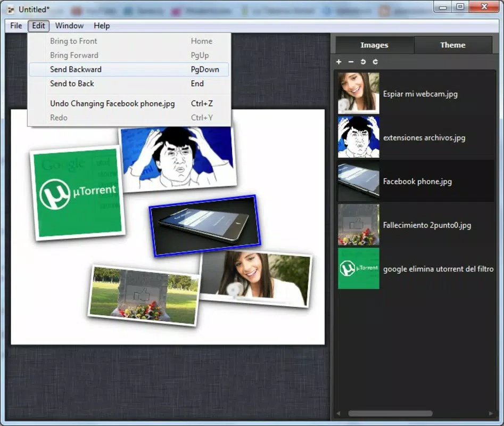This screenshot has height=426, width=504.
Task: Select the uTorrent photo on the canvas
Action: (78, 193)
